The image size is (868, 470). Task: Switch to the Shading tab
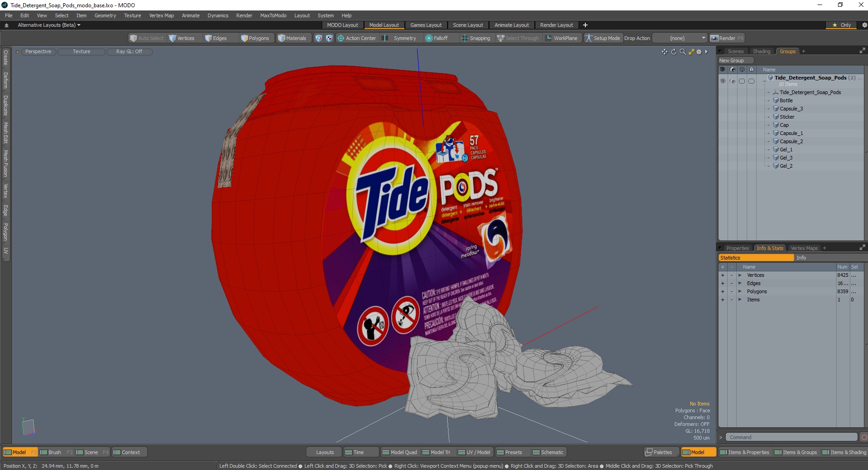[x=762, y=51]
